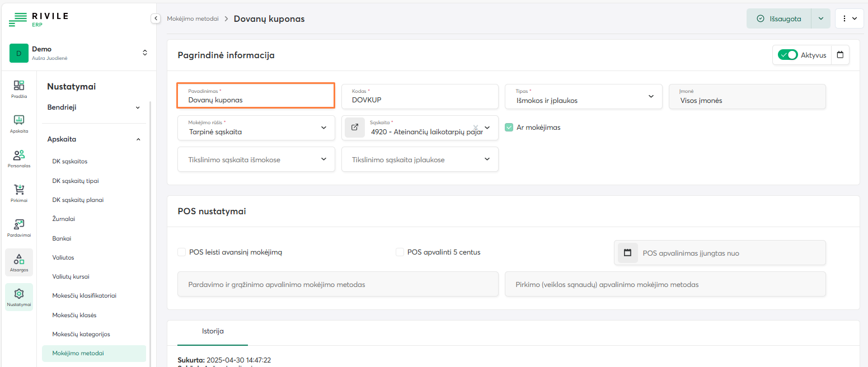Screen dimensions: 868x367
Task: Check POS apvalinti 5 centus
Action: [400, 252]
